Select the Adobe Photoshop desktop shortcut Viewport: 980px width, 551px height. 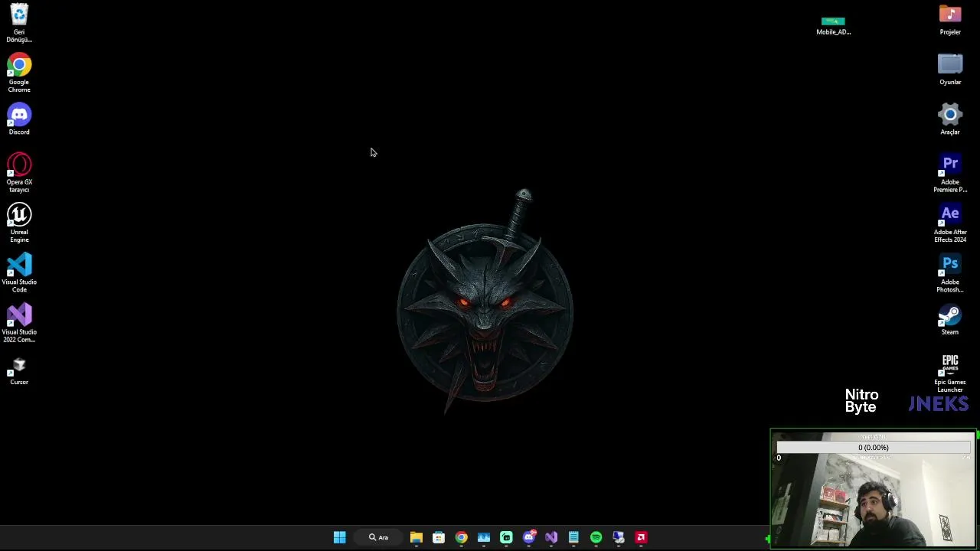pos(950,272)
